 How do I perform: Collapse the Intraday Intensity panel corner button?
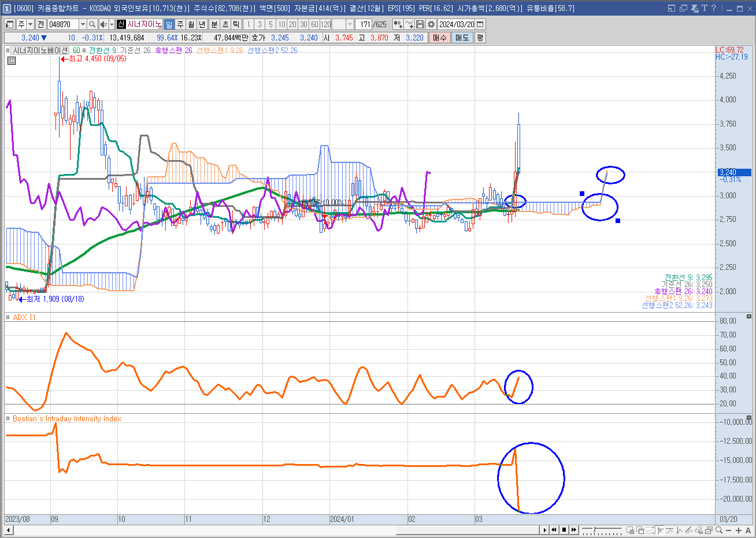(x=749, y=418)
